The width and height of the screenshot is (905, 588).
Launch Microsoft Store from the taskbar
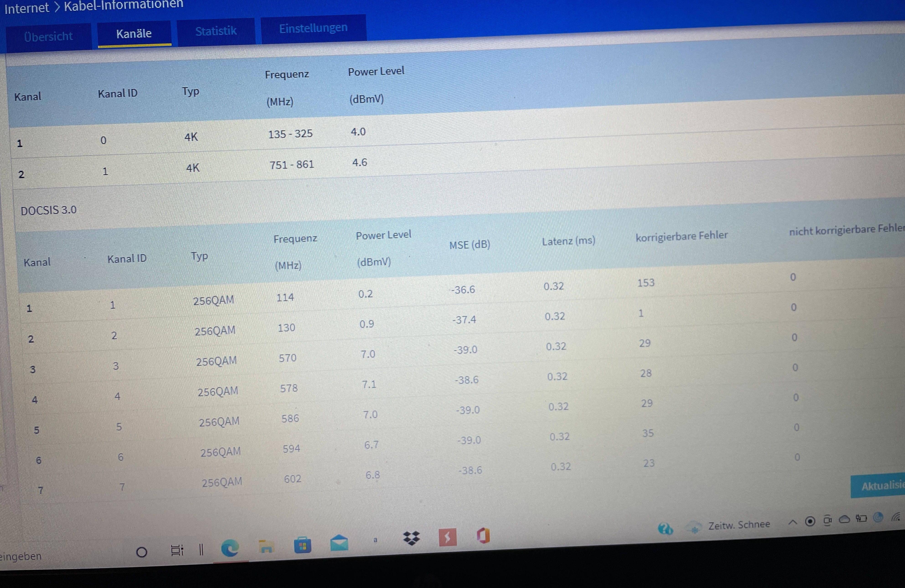tap(303, 545)
